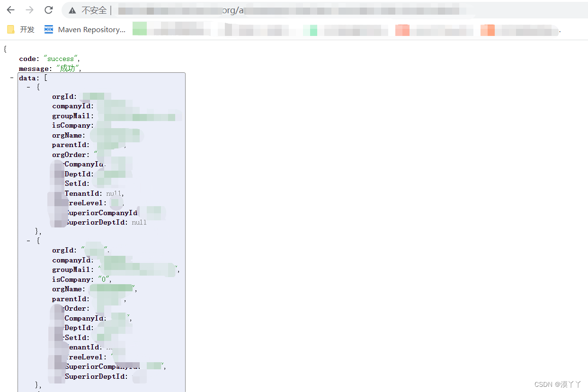Collapse the second data object with its minus toggle

(29, 241)
